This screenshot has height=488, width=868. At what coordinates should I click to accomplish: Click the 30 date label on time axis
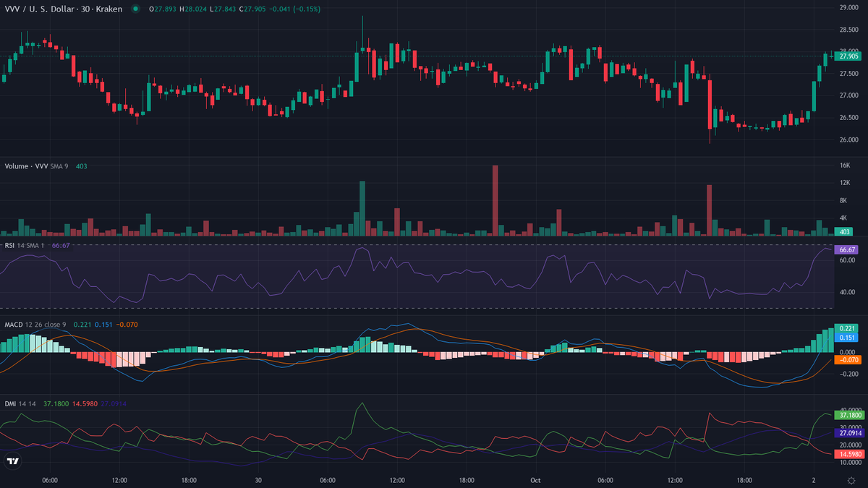coord(258,480)
